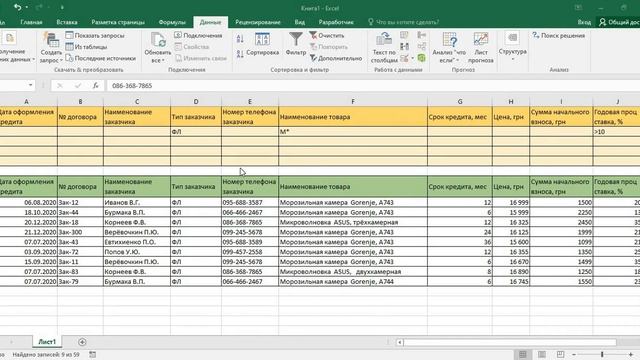
Task: Click the zoom slider handle
Action: pyautogui.click(x=602, y=354)
